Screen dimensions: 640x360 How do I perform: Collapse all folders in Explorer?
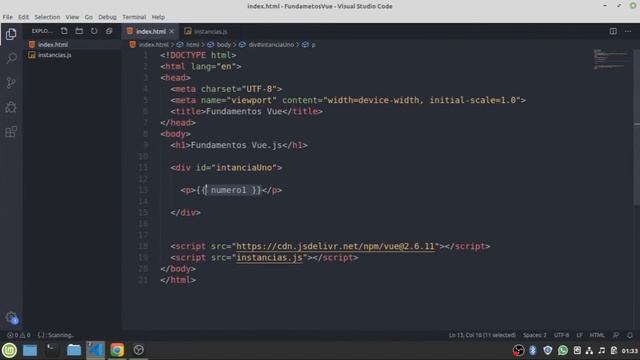click(109, 31)
